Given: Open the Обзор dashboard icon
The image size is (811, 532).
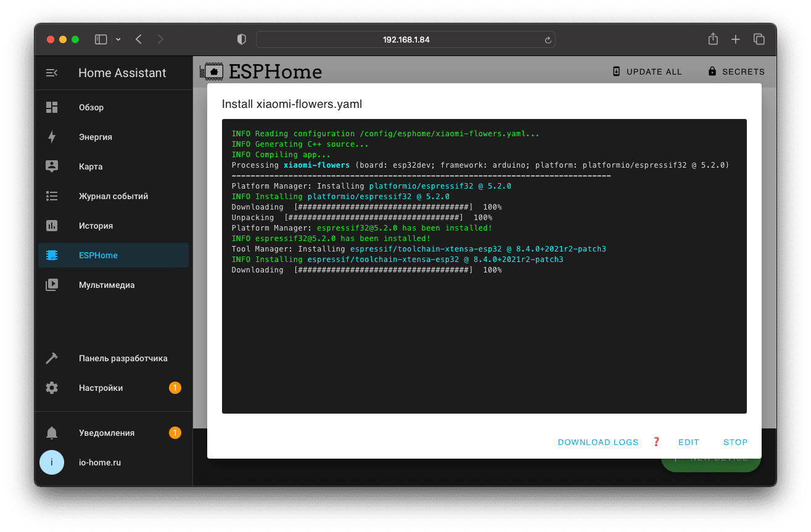Looking at the screenshot, I should [52, 107].
